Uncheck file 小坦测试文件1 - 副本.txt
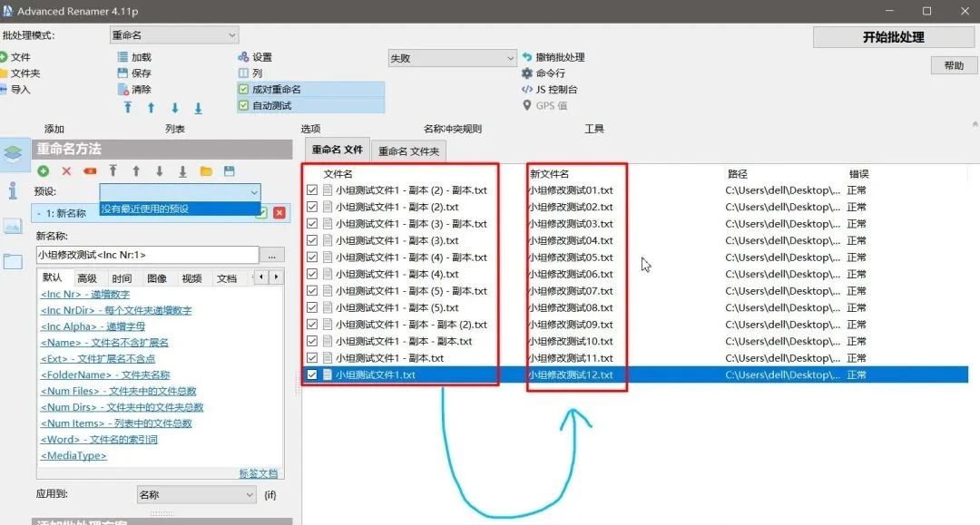The width and height of the screenshot is (980, 525). pos(312,357)
